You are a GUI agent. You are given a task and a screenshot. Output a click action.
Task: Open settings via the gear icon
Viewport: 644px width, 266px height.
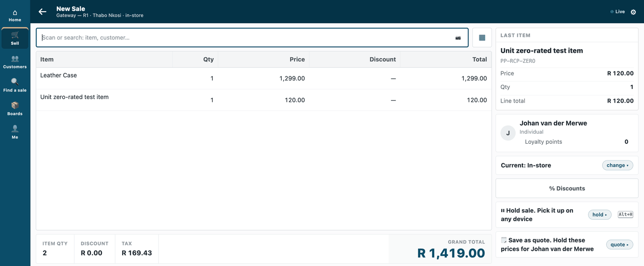(x=633, y=12)
